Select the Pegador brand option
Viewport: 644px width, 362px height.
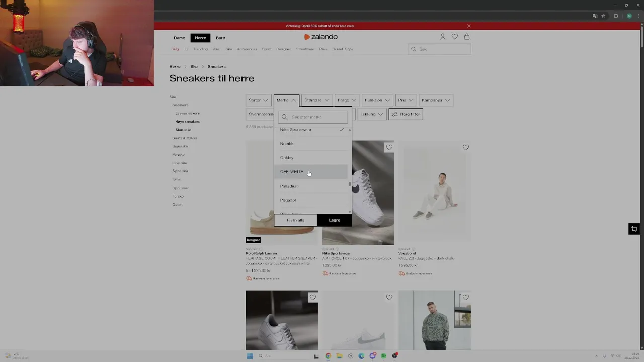(x=312, y=200)
